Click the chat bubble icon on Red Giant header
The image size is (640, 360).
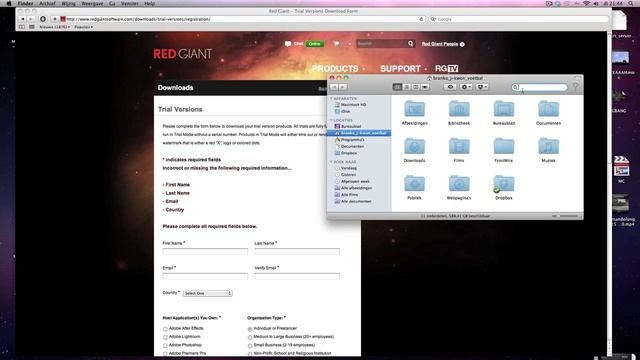click(x=288, y=44)
